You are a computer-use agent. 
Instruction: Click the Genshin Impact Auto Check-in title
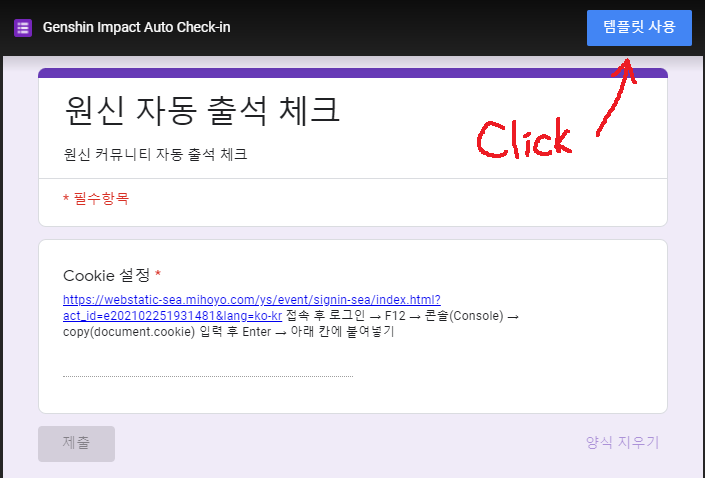(x=136, y=27)
